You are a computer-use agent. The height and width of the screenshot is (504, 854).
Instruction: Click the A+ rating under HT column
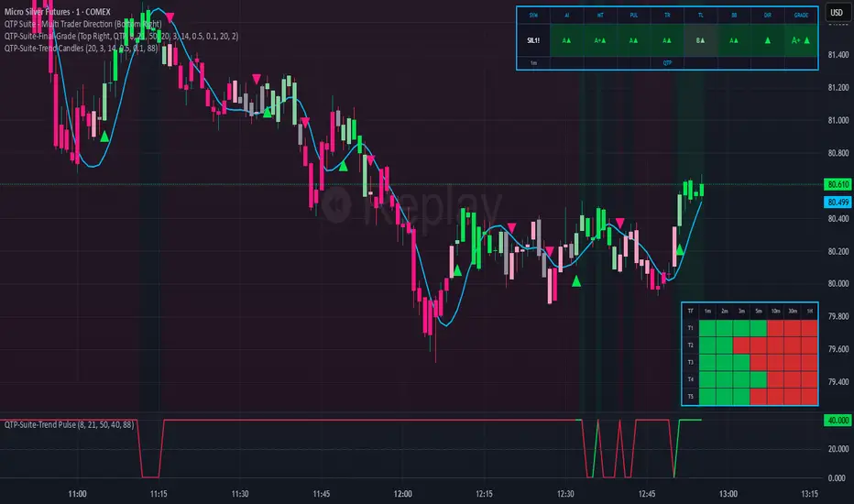point(600,40)
